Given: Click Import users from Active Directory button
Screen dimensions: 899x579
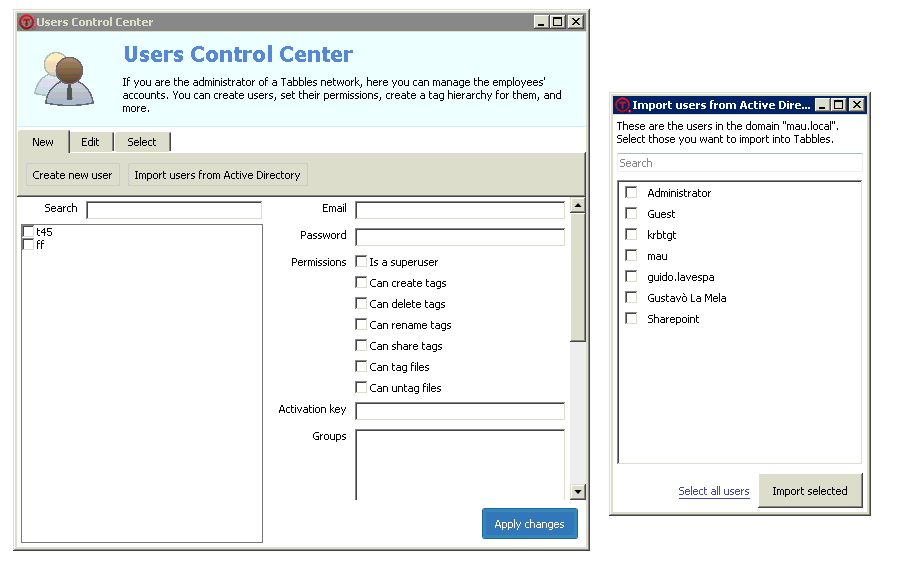Looking at the screenshot, I should pos(217,175).
